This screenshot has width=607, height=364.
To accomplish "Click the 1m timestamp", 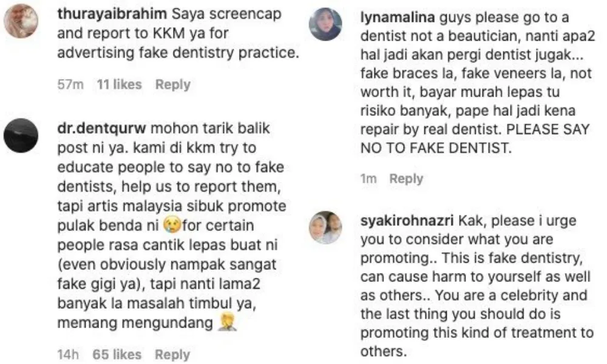I will tap(368, 178).
